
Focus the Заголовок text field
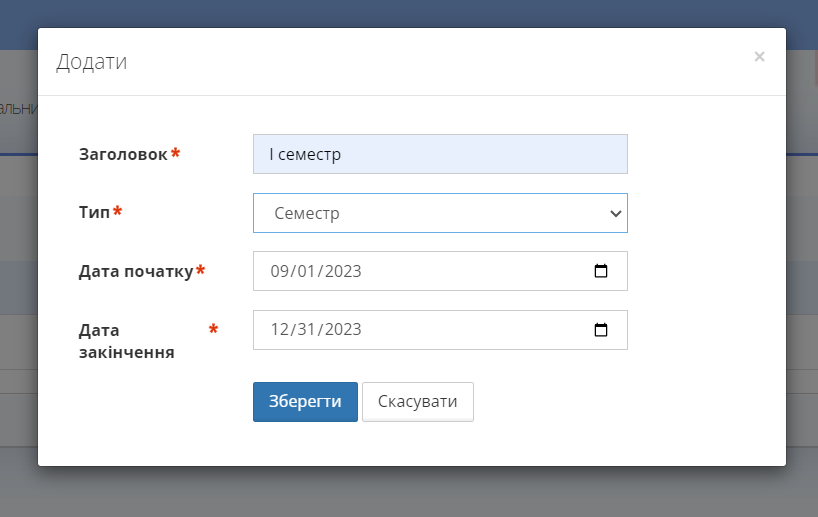coord(440,155)
